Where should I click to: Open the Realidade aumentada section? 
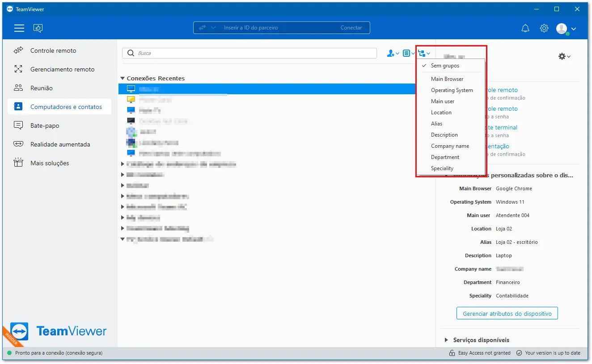(59, 144)
